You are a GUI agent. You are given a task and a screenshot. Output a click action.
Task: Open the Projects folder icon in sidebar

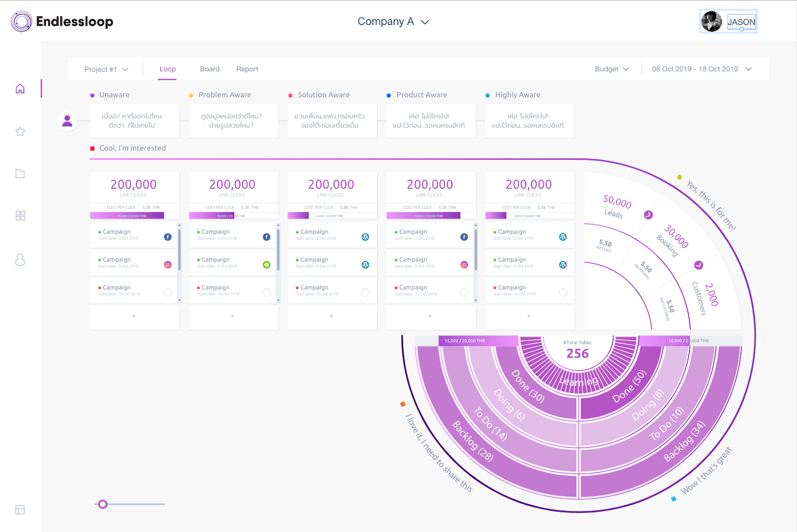click(x=20, y=173)
